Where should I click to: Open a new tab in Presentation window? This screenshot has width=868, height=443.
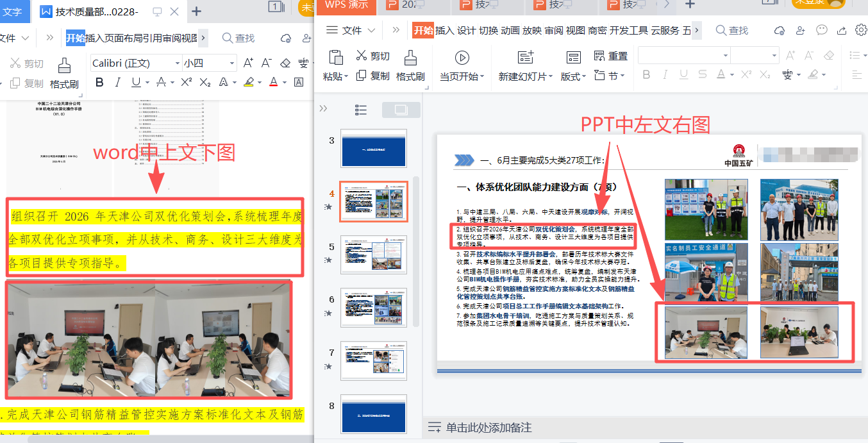coord(690,4)
